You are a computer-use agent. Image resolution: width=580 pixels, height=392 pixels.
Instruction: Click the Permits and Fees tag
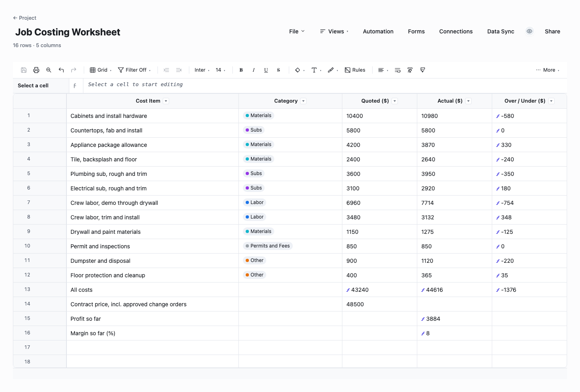click(x=267, y=246)
